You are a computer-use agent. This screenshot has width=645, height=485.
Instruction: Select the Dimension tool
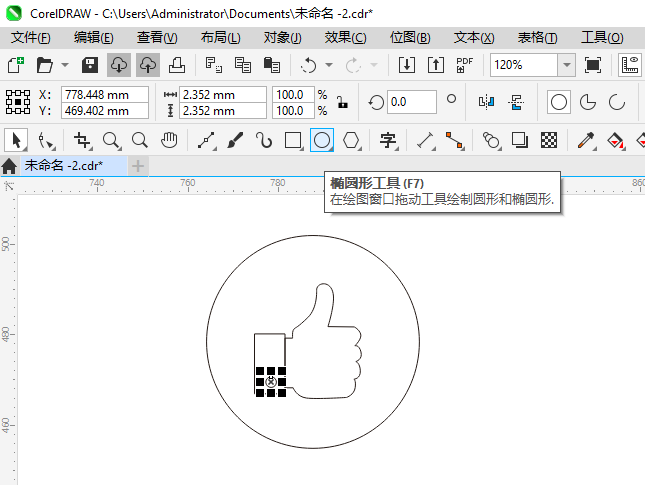click(426, 140)
